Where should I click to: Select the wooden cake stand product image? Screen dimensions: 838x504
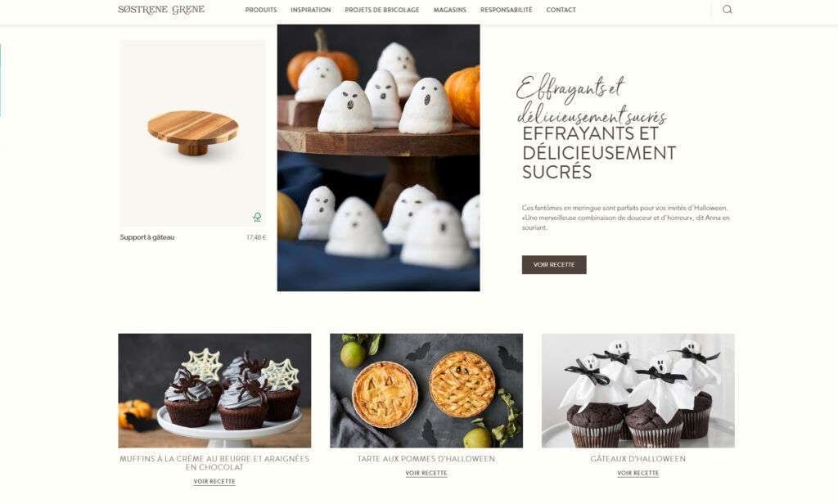point(192,133)
